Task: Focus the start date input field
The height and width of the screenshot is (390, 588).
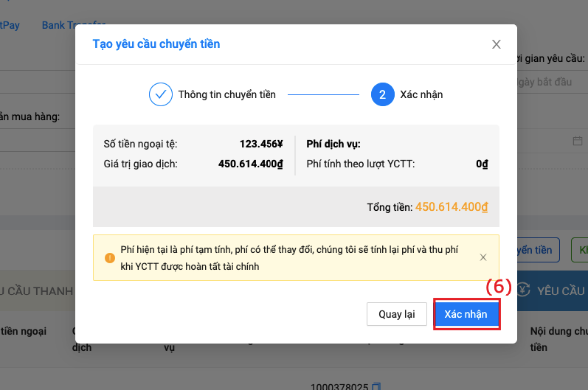Action: (x=550, y=82)
